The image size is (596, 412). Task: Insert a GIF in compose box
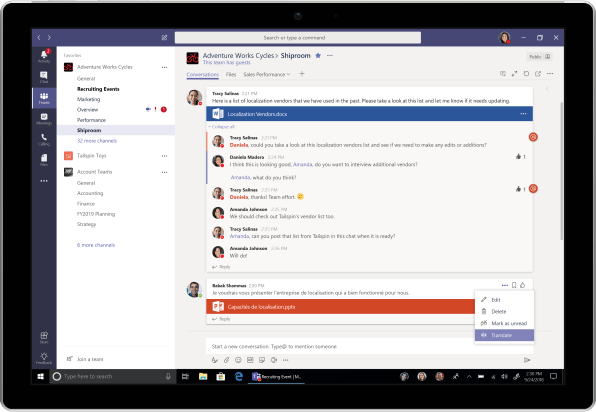click(x=250, y=360)
